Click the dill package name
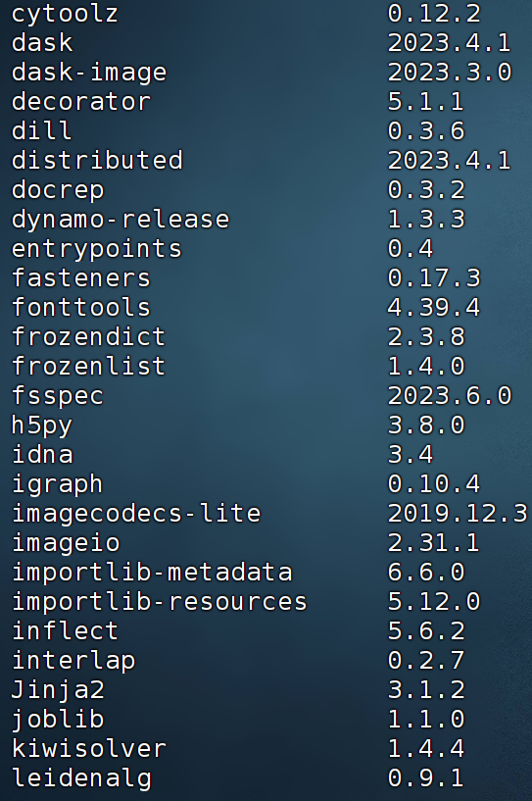532x801 pixels. coord(41,130)
